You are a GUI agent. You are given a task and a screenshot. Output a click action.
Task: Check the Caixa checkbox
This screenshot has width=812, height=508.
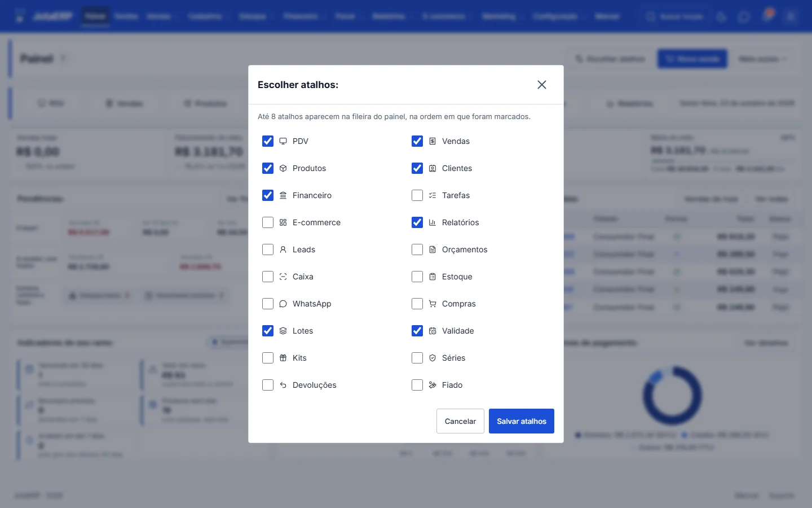[268, 277]
